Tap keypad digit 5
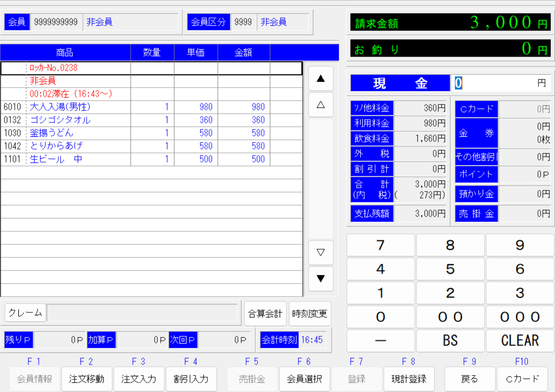555x392 pixels. 450,269
